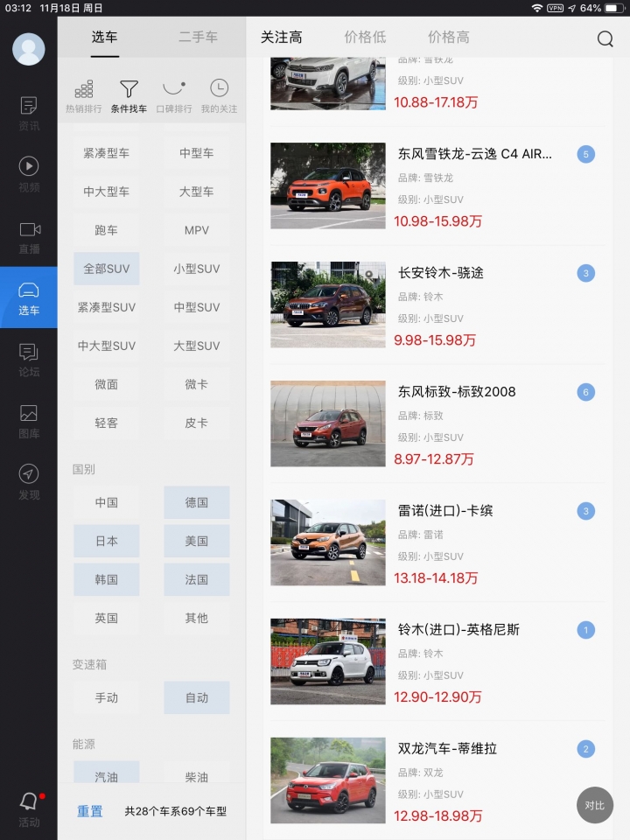Open the 活动 notifications bell
Viewport: 630px width, 840px height.
pos(28,809)
